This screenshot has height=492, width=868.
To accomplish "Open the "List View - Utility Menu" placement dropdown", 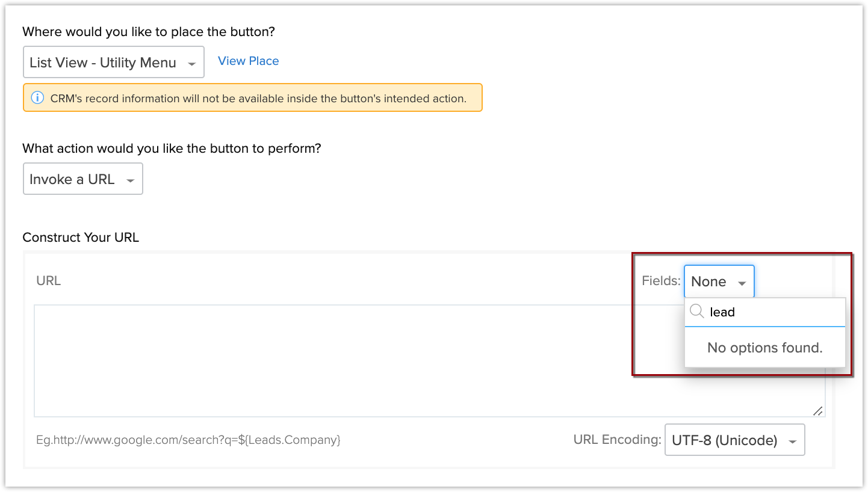I will (113, 63).
